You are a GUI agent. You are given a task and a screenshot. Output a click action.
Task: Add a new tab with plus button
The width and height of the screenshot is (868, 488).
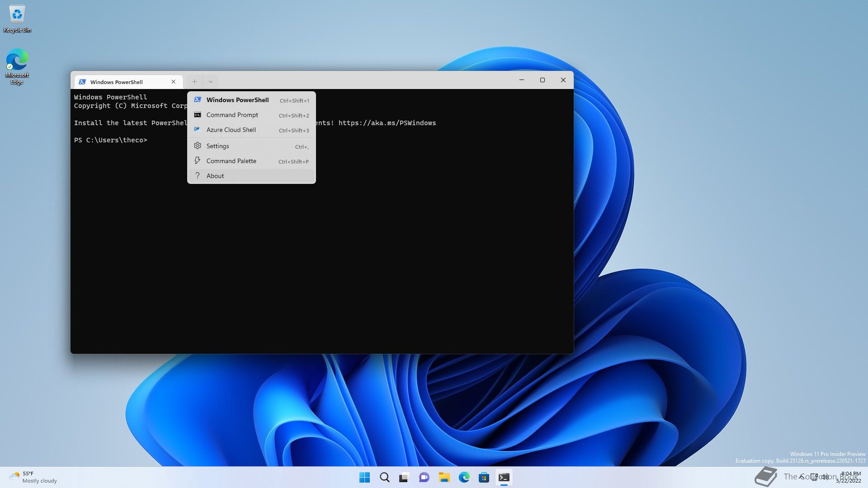(x=194, y=82)
